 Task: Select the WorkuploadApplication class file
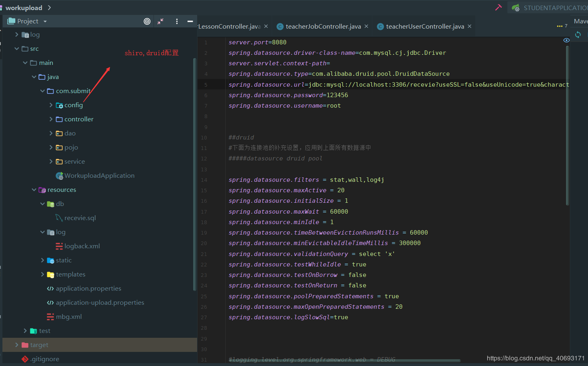pos(95,176)
